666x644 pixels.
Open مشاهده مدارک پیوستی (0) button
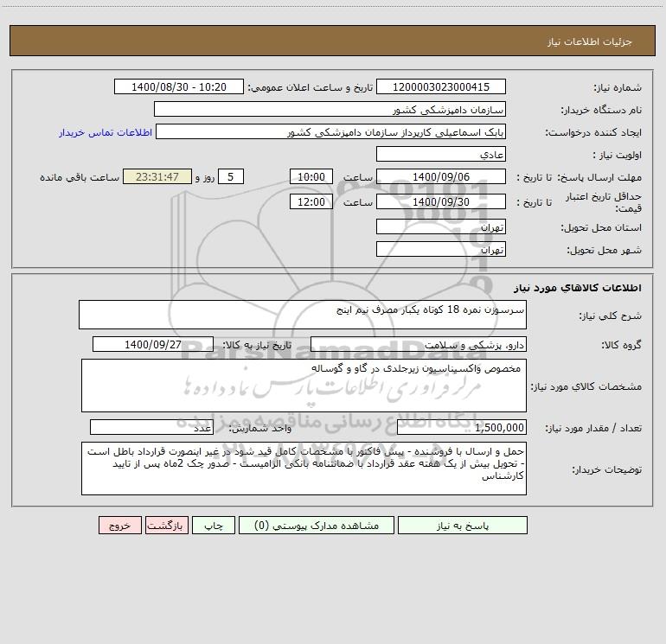316,525
